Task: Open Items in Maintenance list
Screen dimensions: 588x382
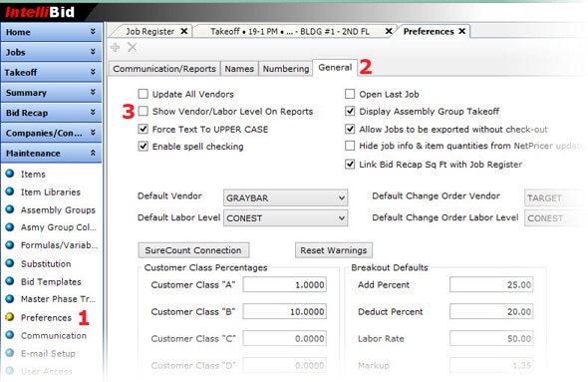Action: (x=33, y=175)
